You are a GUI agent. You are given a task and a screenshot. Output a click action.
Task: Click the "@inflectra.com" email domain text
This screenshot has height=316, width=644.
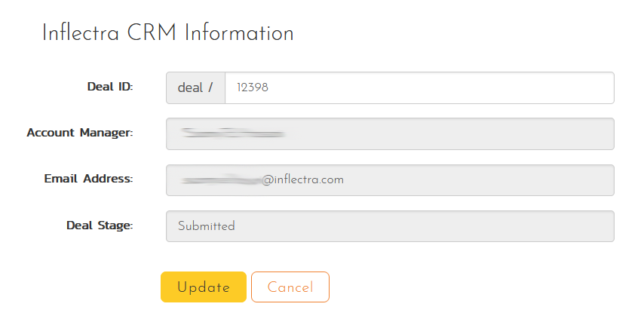point(302,180)
